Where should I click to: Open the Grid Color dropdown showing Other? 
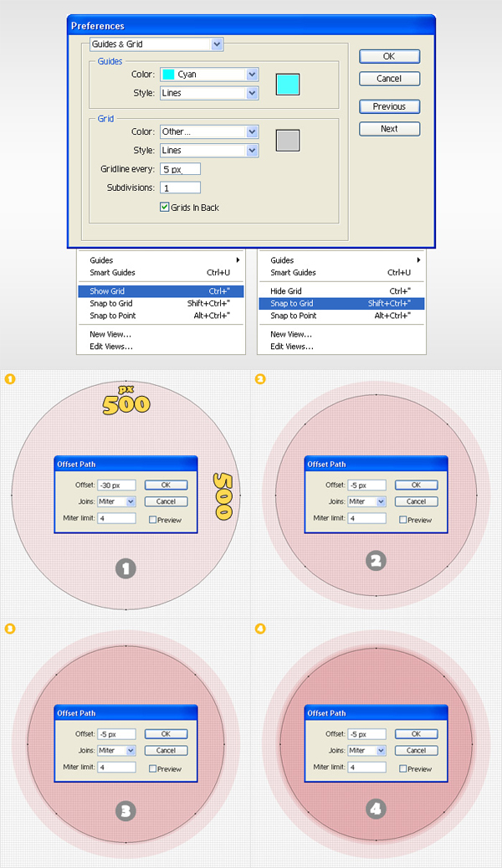pyautogui.click(x=209, y=131)
